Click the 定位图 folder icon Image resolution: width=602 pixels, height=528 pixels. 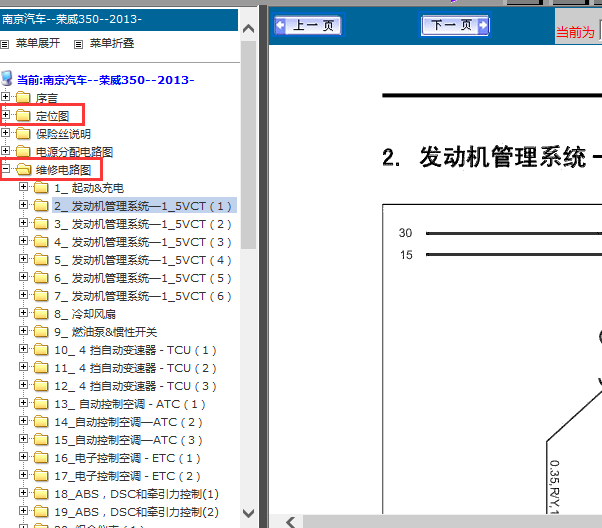click(x=23, y=115)
